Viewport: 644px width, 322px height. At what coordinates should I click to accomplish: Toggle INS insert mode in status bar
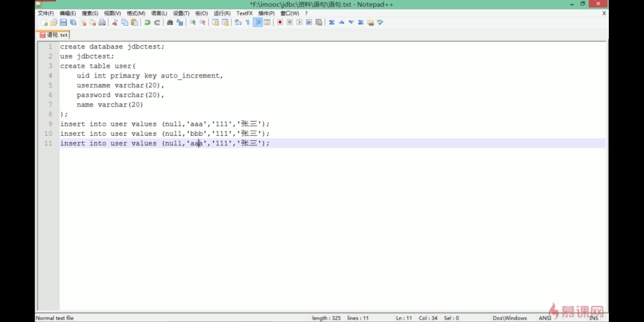(x=593, y=318)
